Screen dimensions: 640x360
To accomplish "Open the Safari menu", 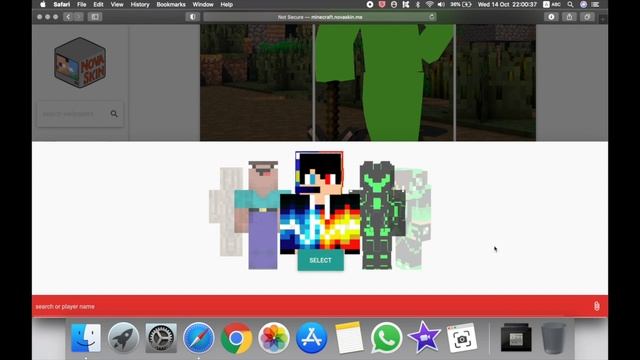I will pos(62,4).
